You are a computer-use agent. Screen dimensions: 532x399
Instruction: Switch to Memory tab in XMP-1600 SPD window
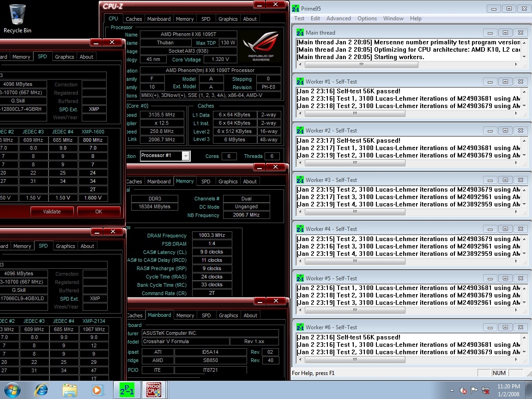click(x=21, y=57)
